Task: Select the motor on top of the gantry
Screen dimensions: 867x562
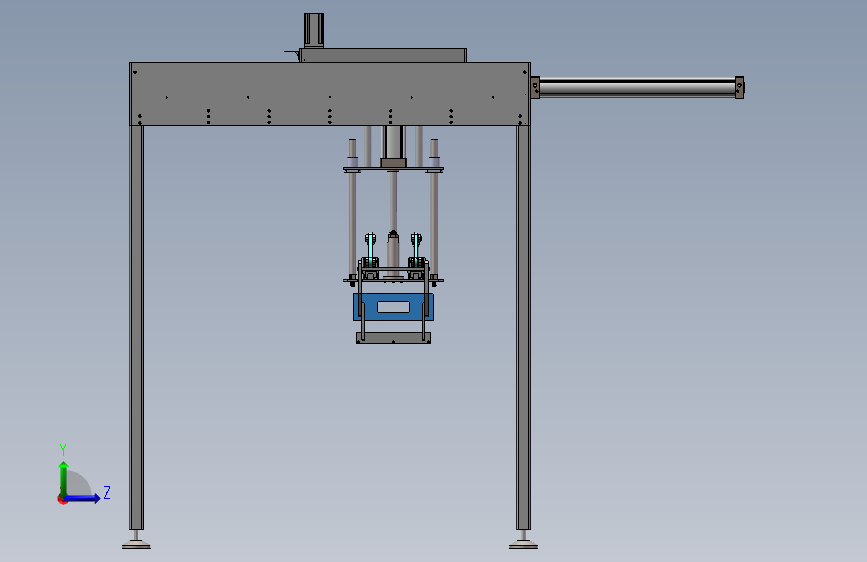Action: click(314, 30)
